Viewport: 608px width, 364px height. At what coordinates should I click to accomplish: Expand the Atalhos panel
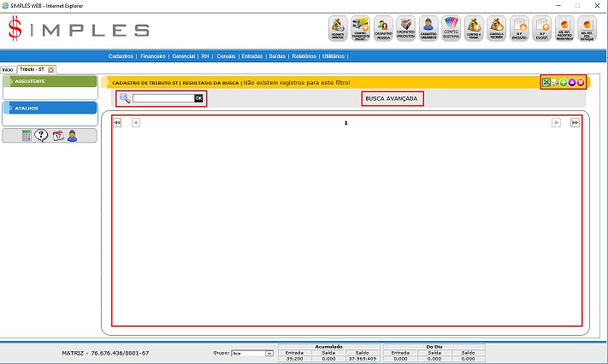click(x=50, y=109)
